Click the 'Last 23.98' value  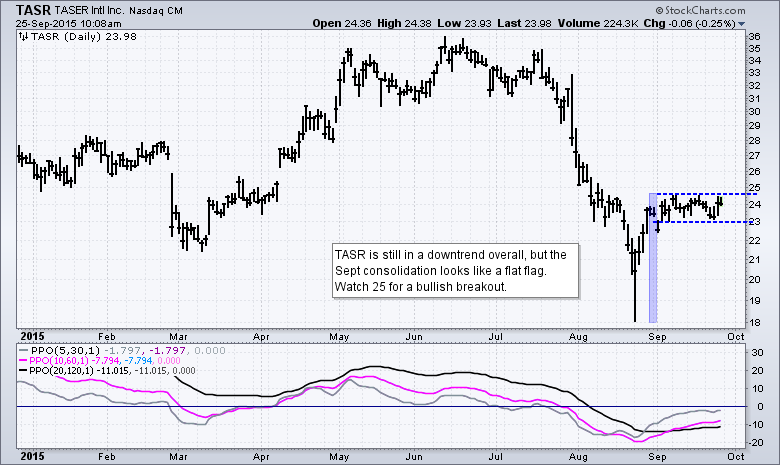[x=524, y=23]
